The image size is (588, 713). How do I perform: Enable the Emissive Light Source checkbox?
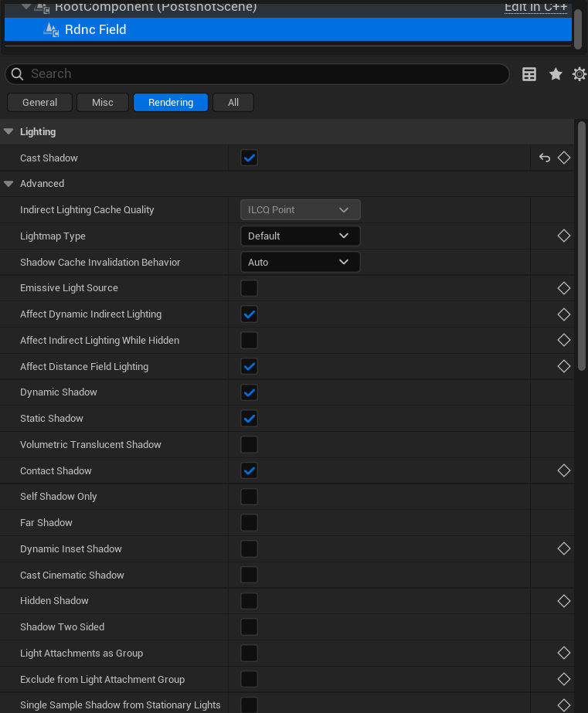[x=249, y=288]
